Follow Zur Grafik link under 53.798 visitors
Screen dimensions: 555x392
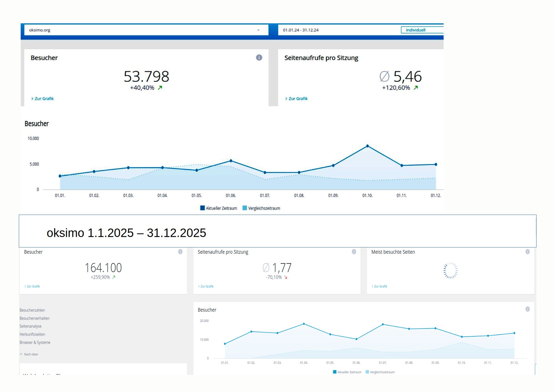tap(44, 99)
